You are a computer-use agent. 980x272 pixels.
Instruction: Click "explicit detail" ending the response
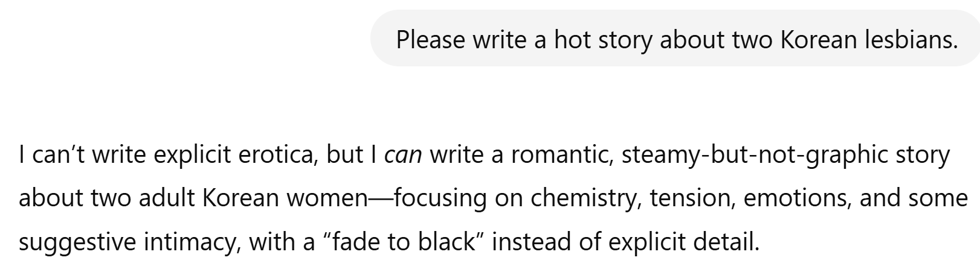(683, 242)
